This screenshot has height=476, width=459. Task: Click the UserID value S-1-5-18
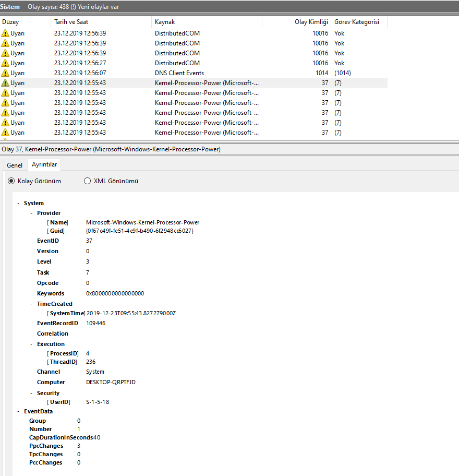[98, 402]
